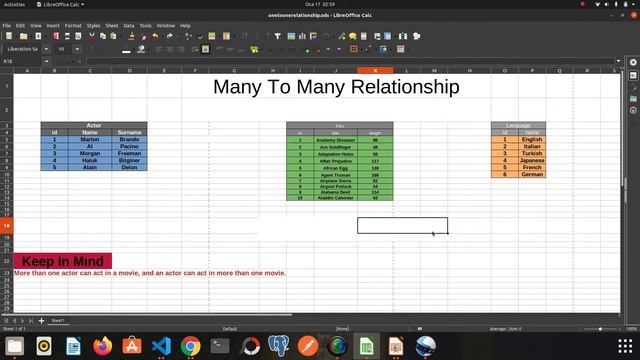
Task: Open the Paste options dropdown arrow
Action: (120, 36)
